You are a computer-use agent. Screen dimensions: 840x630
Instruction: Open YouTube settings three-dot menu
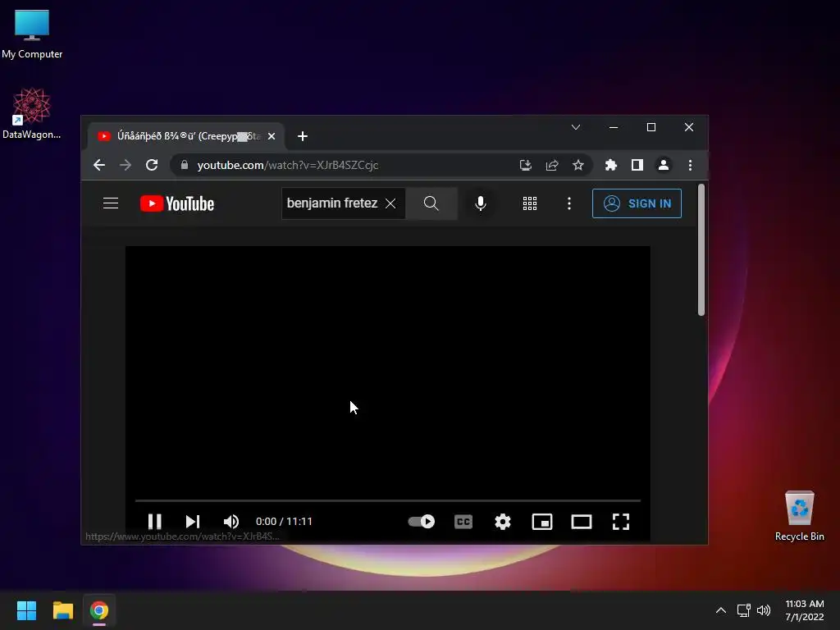pos(569,203)
